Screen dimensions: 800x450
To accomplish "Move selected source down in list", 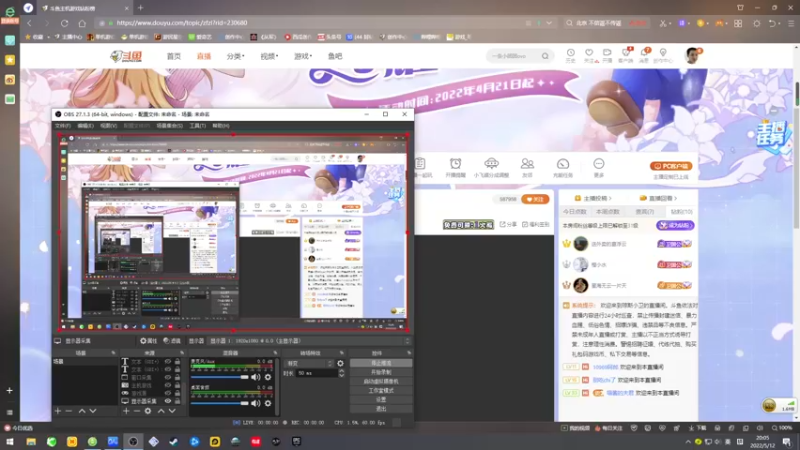I will click(x=172, y=411).
